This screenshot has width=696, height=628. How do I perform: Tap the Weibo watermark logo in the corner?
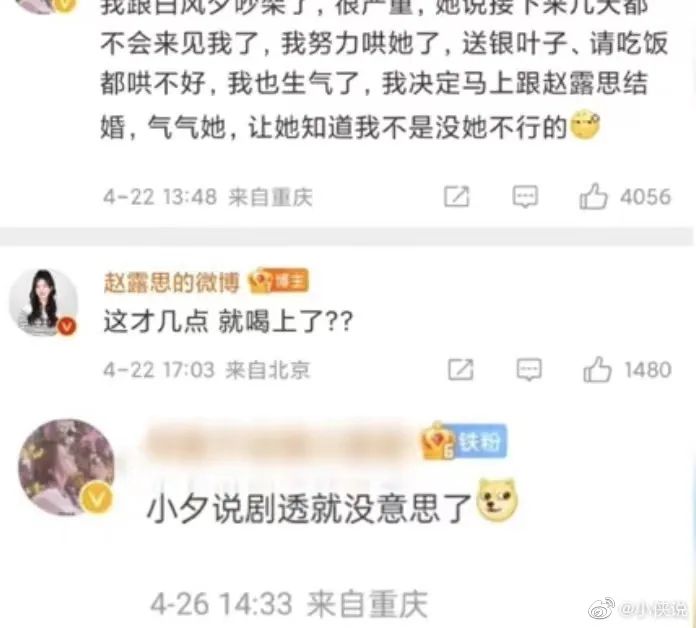602,608
